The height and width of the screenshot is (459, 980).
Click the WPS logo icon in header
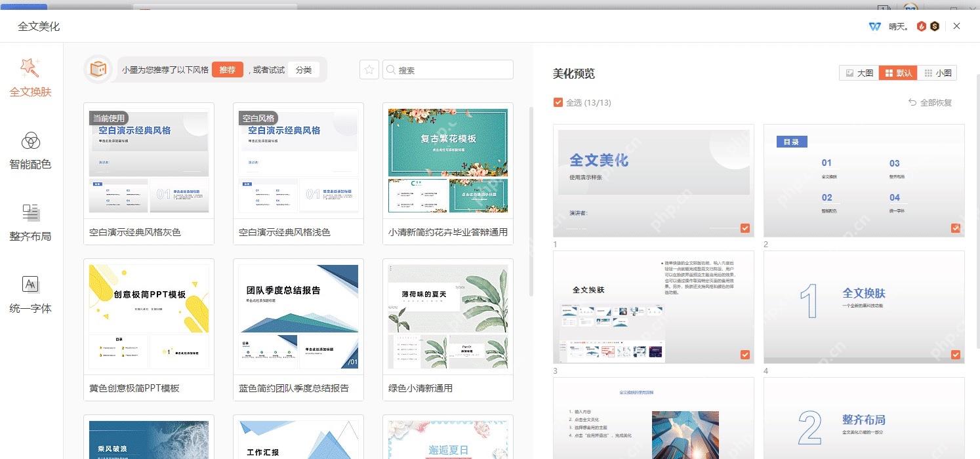(x=874, y=26)
